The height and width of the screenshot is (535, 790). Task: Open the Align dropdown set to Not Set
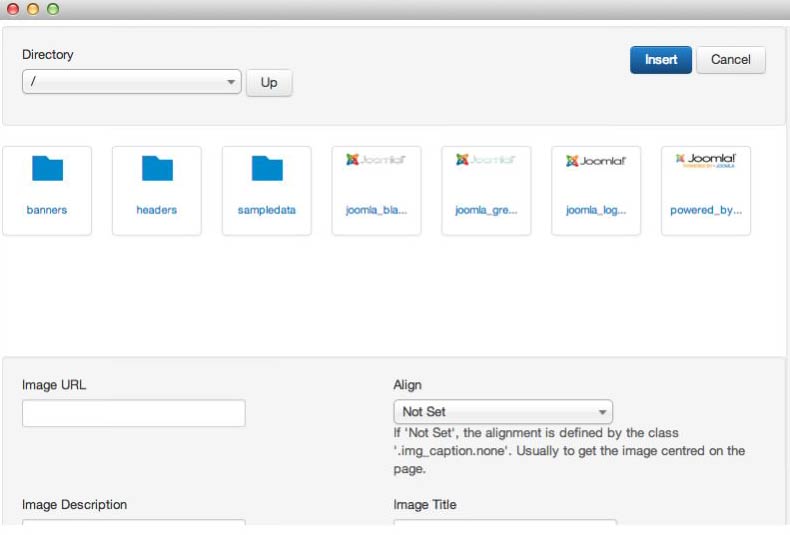[x=503, y=412]
